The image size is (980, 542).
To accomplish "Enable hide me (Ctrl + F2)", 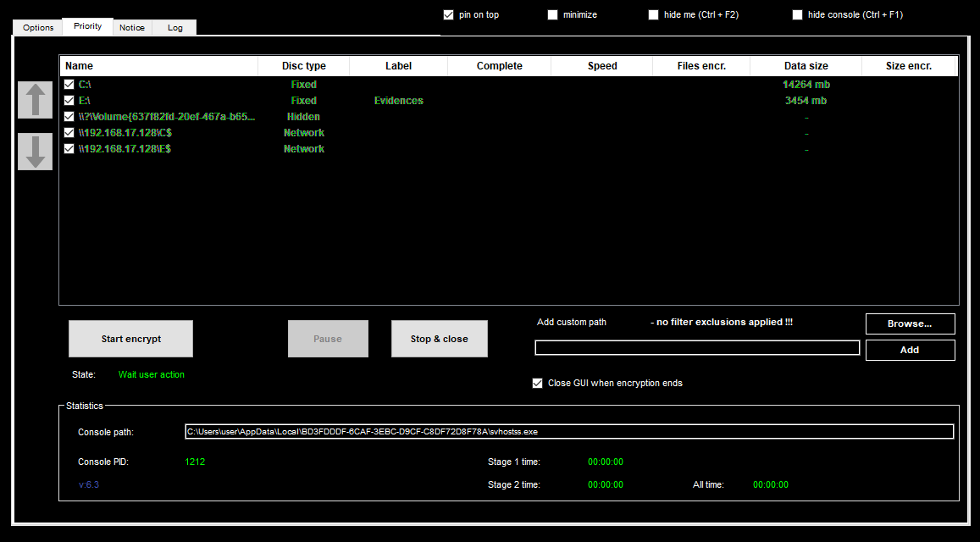I will coord(653,14).
